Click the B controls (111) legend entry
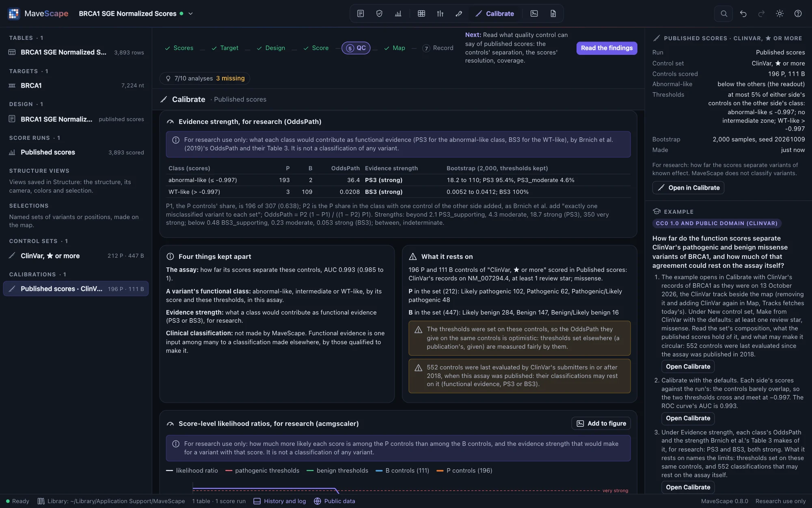This screenshot has height=508, width=812. coord(402,471)
